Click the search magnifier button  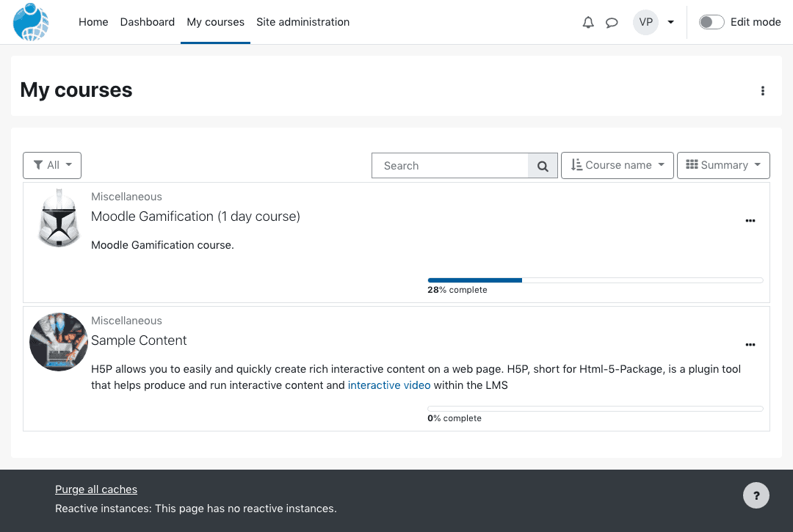[543, 166]
